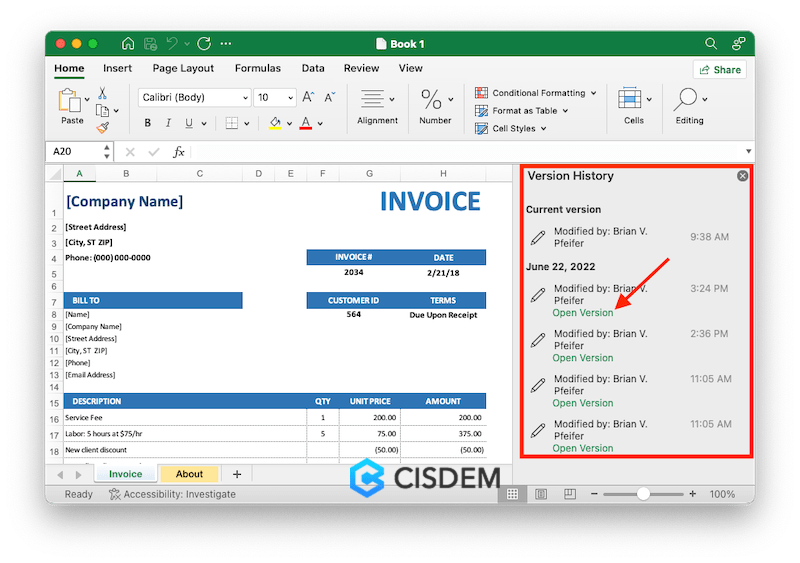Image resolution: width=800 pixels, height=563 pixels.
Task: Open Version link for 3:24 PM entry
Action: coord(583,313)
